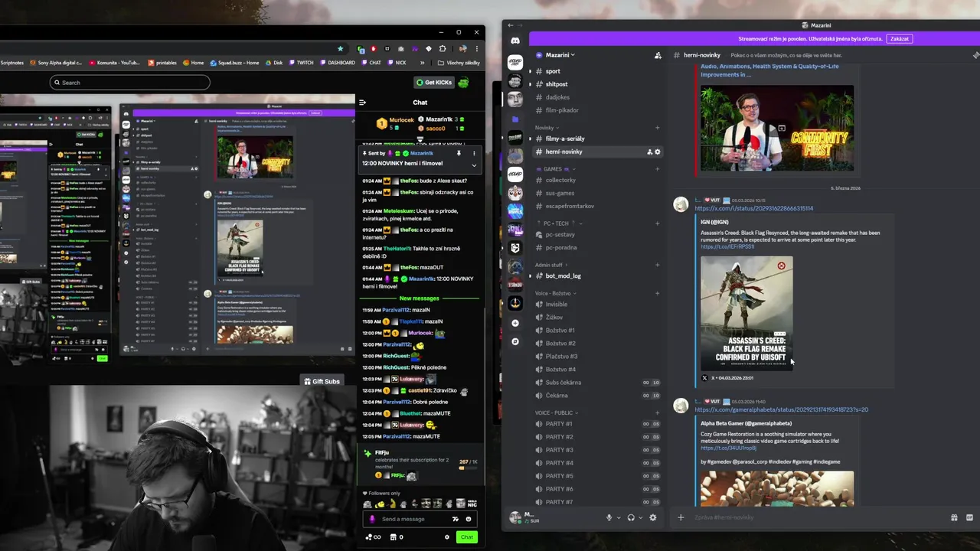
Task: Open Assassin's Creed Black Flag image
Action: (x=746, y=313)
